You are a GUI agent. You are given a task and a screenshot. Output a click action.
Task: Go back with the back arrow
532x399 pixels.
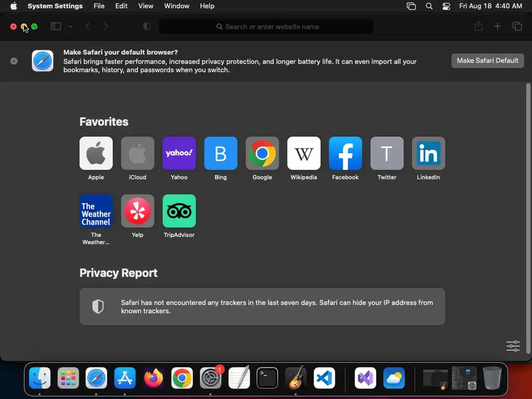coord(87,26)
